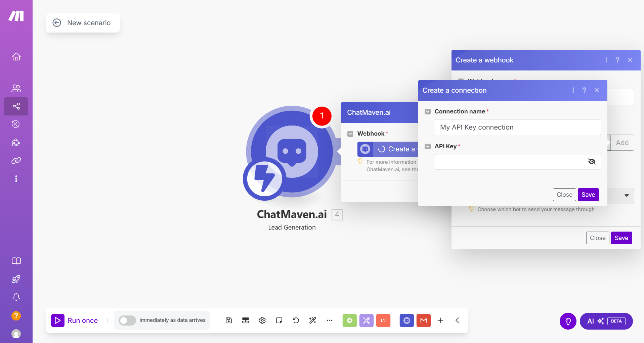This screenshot has height=343, width=644.
Task: Open the Scenarios share icon in sidebar
Action: [x=16, y=106]
